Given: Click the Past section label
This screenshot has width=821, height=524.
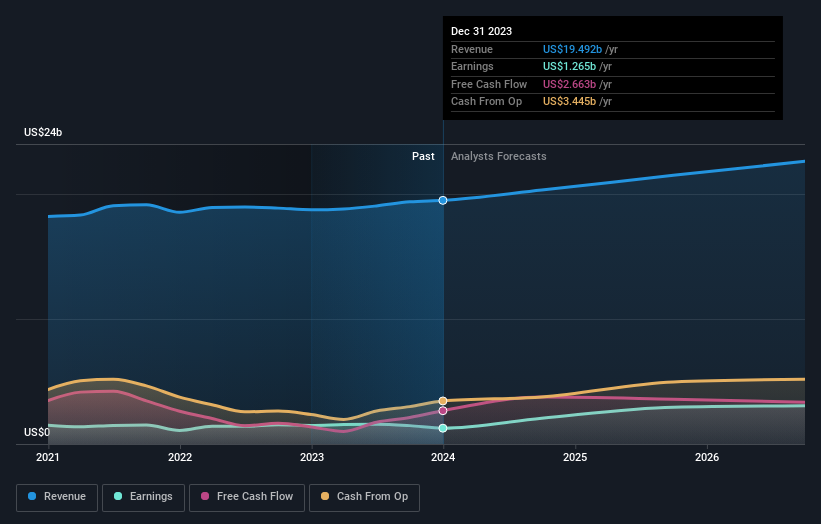Looking at the screenshot, I should click(x=423, y=157).
